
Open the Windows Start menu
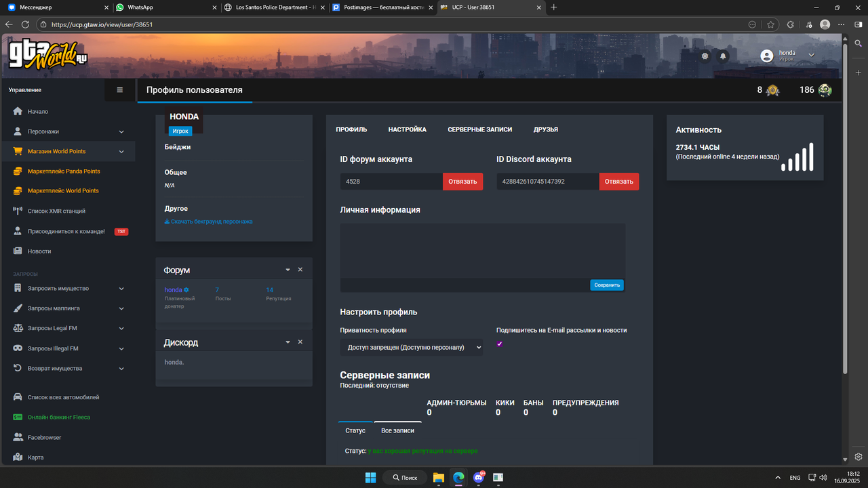coord(371,478)
